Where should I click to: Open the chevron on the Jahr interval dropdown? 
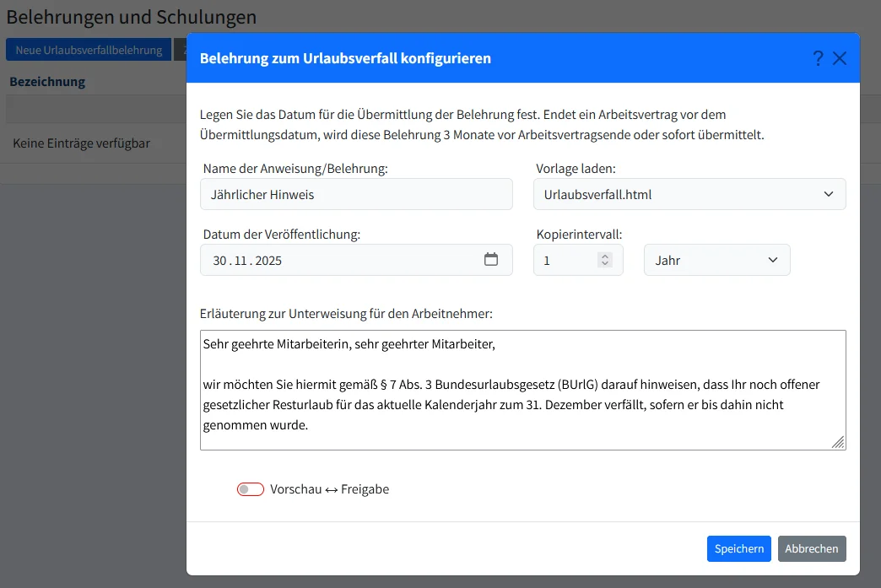coord(774,260)
